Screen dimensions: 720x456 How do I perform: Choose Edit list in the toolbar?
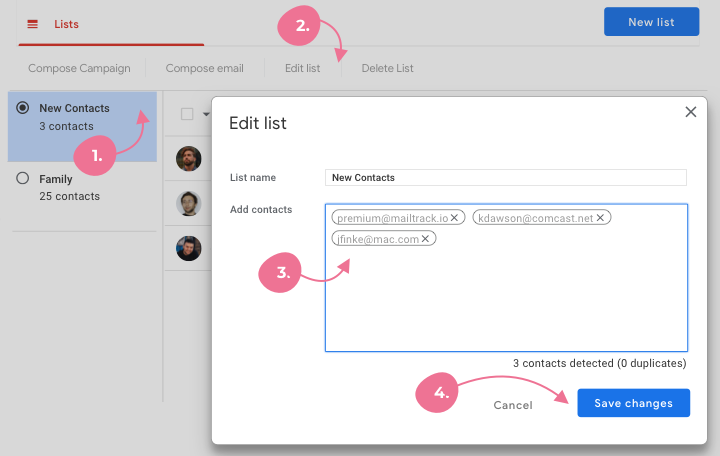302,68
